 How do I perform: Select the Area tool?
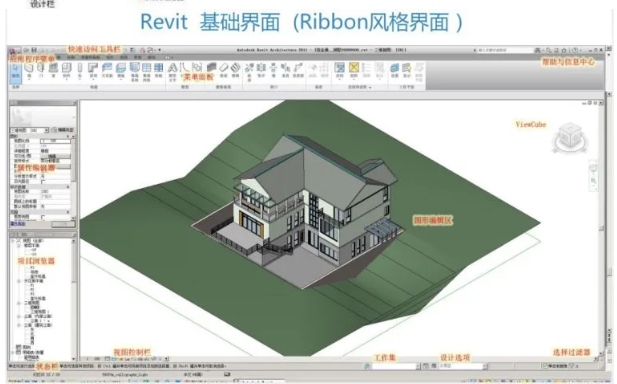point(354,71)
